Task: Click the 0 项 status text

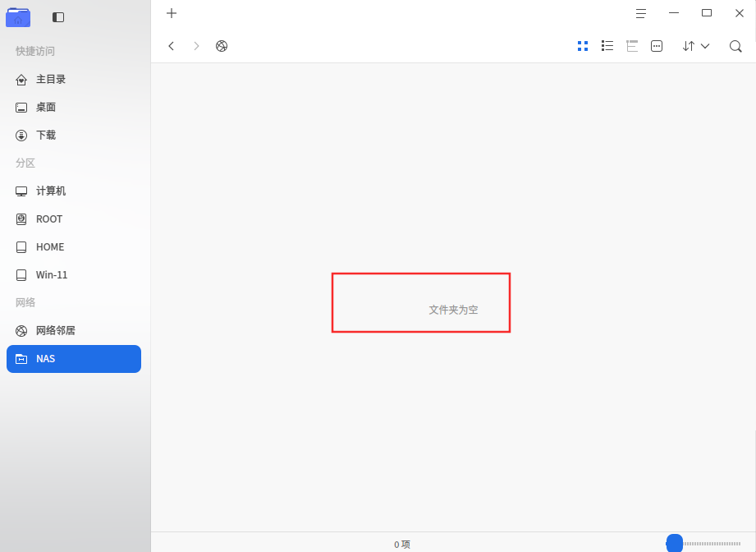Action: coord(402,545)
